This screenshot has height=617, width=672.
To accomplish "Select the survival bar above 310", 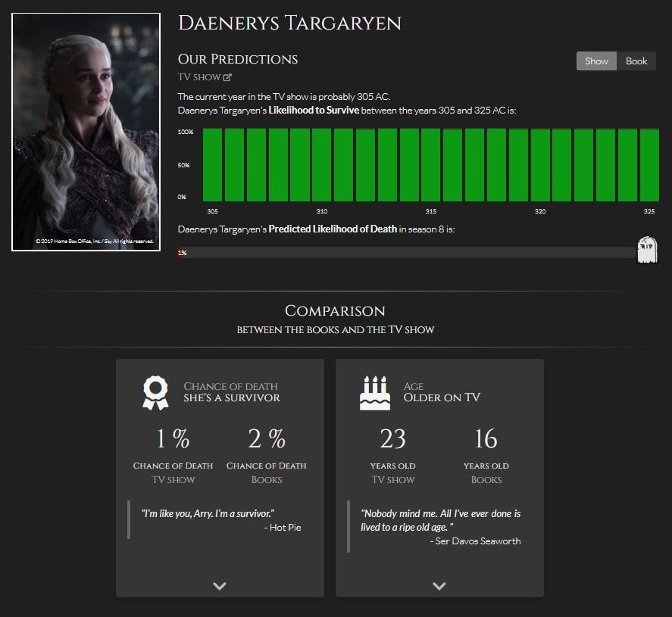I will click(x=322, y=165).
